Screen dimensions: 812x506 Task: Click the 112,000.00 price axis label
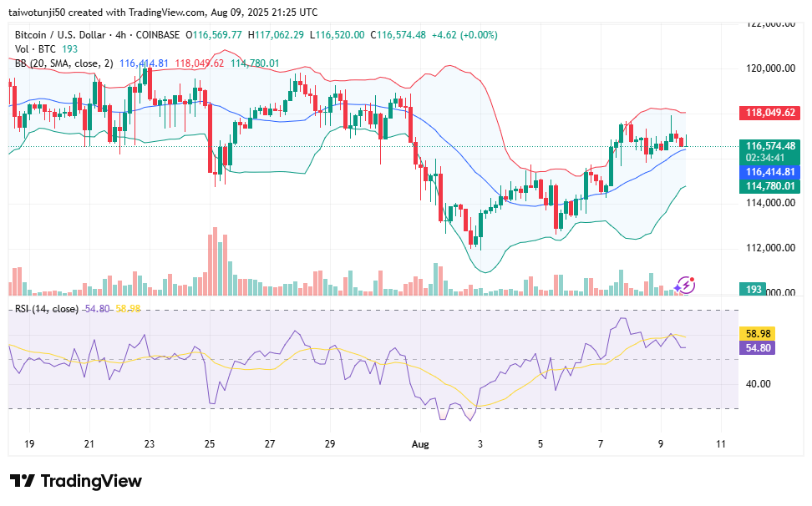770,248
